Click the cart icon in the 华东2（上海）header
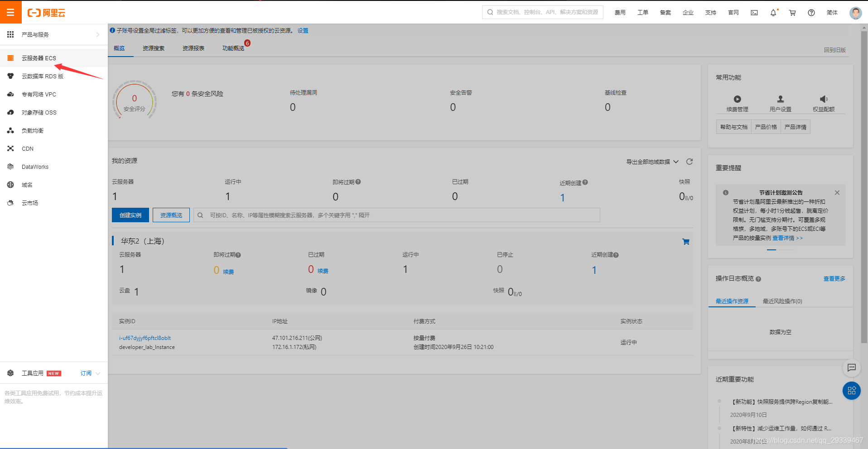This screenshot has width=868, height=449. (x=686, y=242)
